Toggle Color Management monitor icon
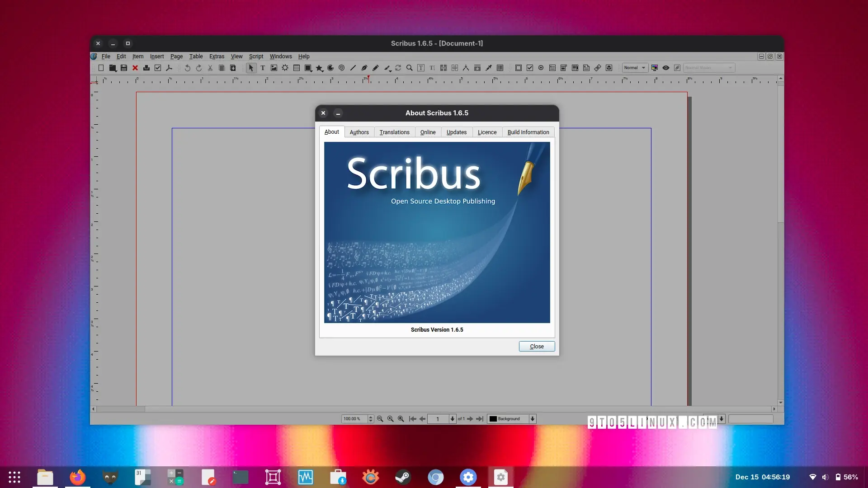The width and height of the screenshot is (868, 488). coord(655,68)
